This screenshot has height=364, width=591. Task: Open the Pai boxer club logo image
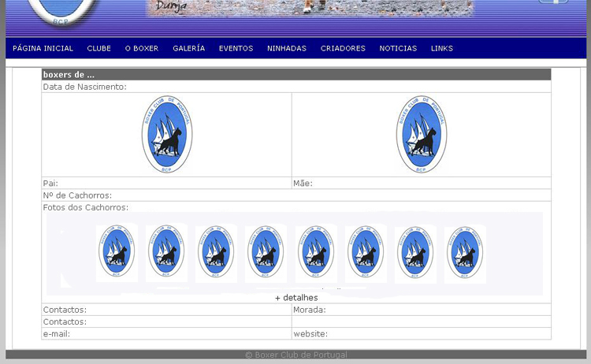[x=167, y=135]
